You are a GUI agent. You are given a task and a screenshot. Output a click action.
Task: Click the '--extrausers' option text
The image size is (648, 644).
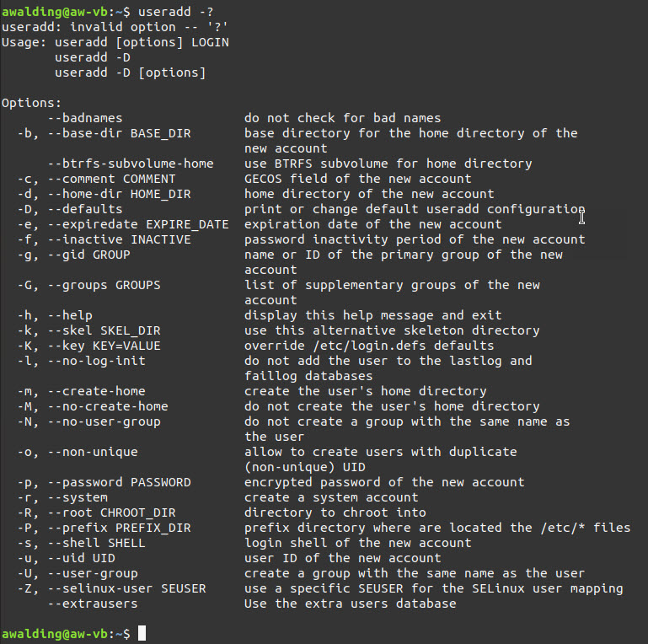click(93, 604)
